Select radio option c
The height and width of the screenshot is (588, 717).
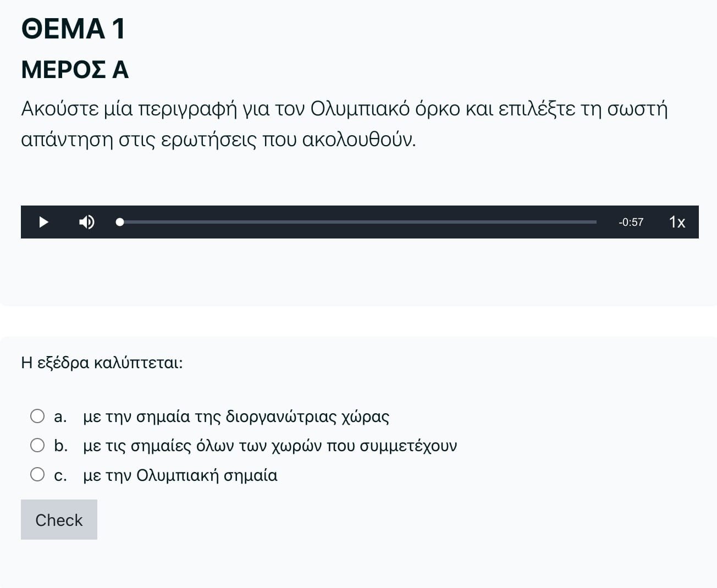37,474
